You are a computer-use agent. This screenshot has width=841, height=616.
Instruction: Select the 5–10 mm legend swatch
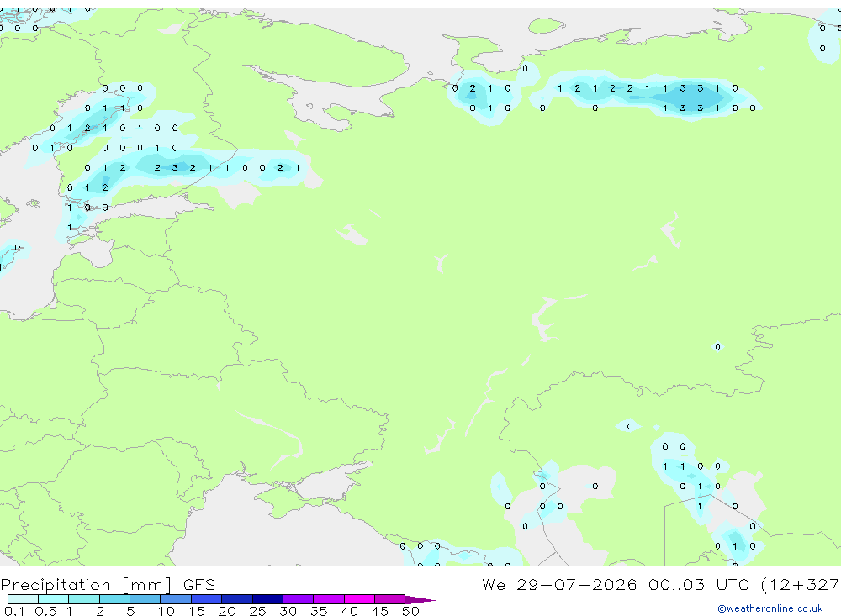coord(145,599)
